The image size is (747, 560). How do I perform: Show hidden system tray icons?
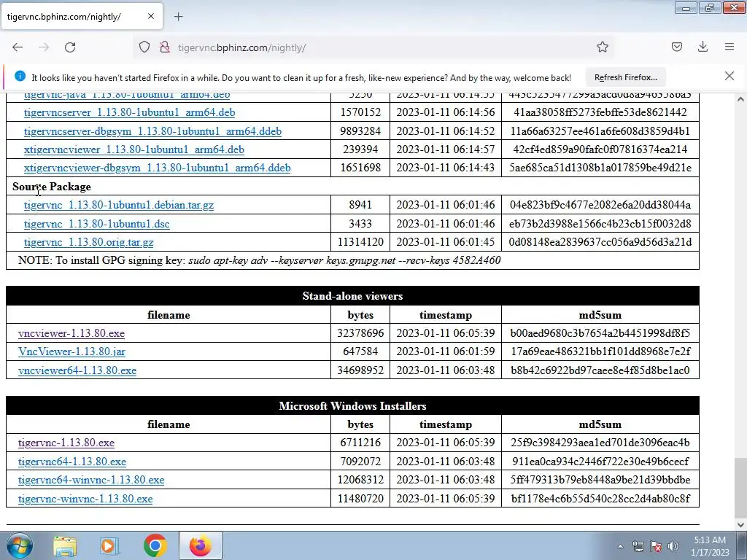click(620, 546)
